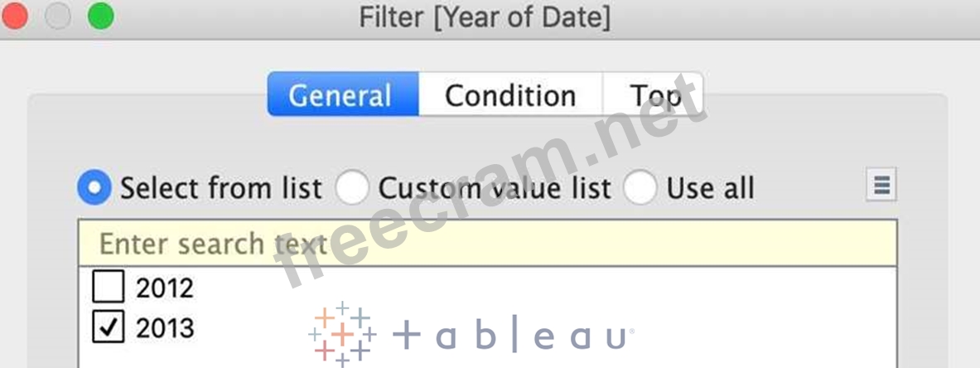Close the Filter dialog window

click(14, 17)
